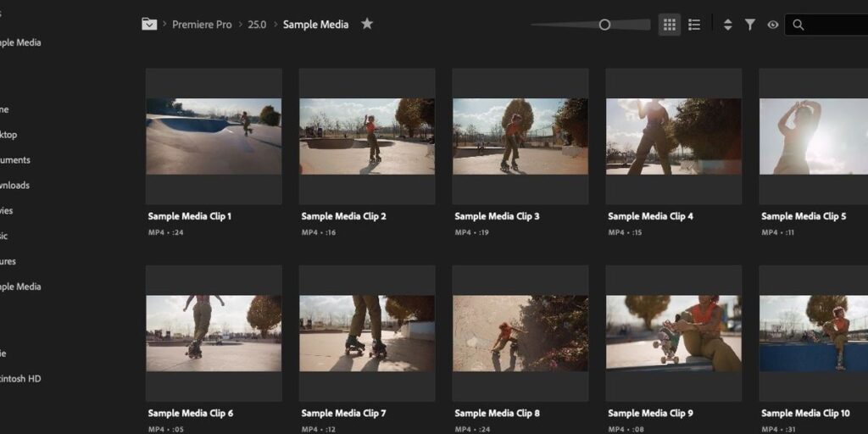Open Music location in the sidebar
Screen dimensions: 868x434
point(4,236)
